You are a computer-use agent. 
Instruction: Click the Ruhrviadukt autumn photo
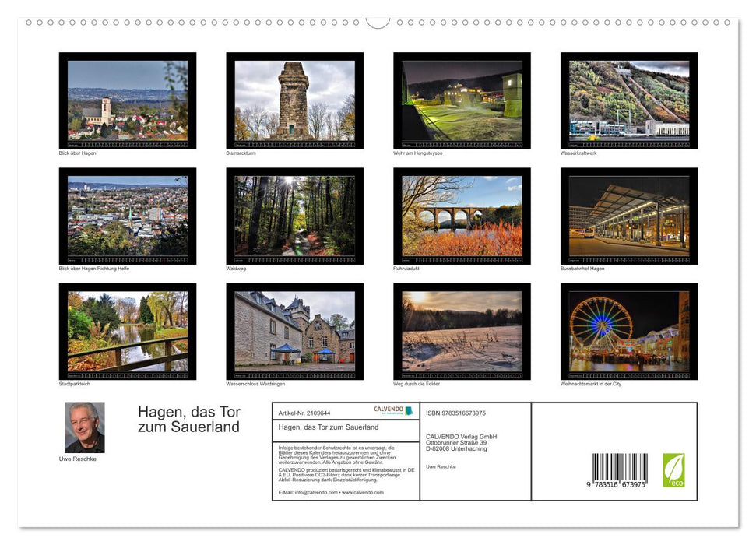pyautogui.click(x=462, y=215)
